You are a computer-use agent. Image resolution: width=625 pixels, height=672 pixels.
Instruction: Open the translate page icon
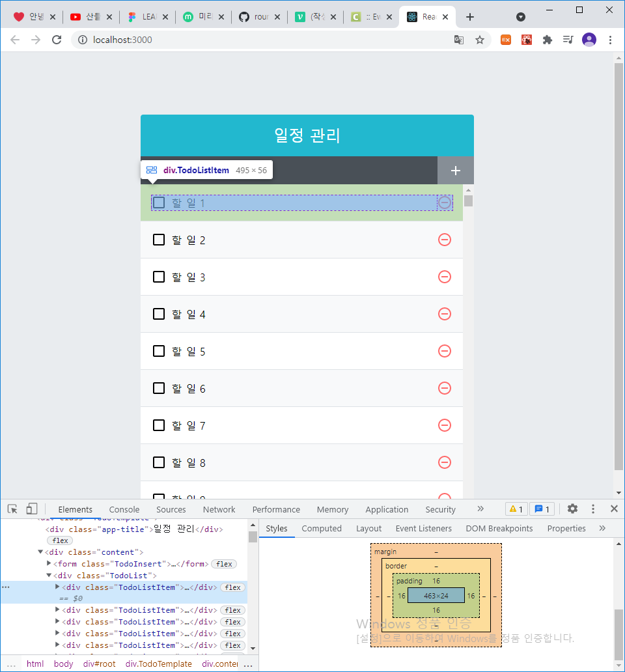click(459, 40)
